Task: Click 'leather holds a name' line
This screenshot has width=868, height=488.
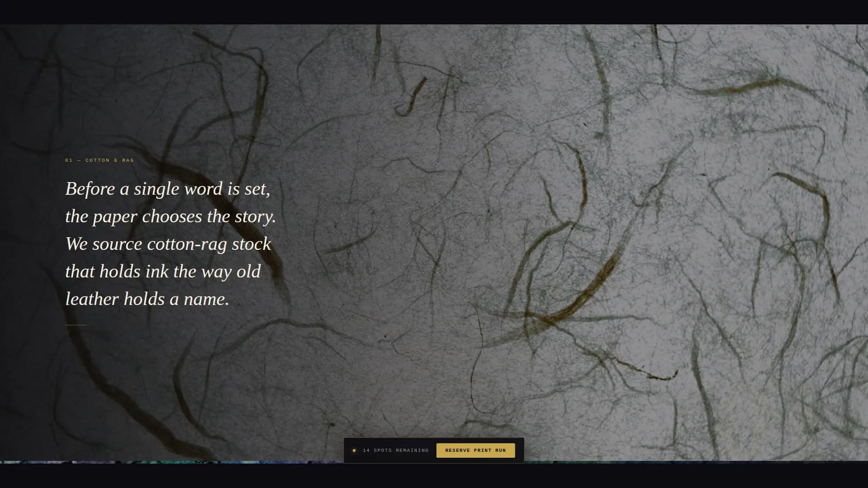Action: click(147, 299)
